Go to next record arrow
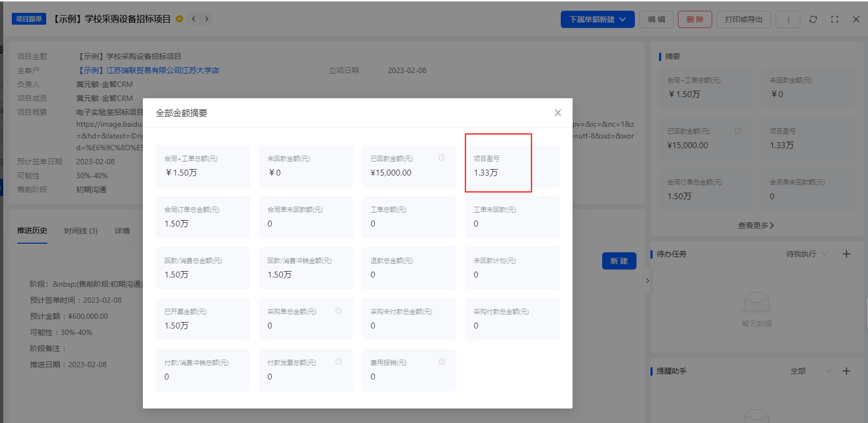 pyautogui.click(x=207, y=19)
